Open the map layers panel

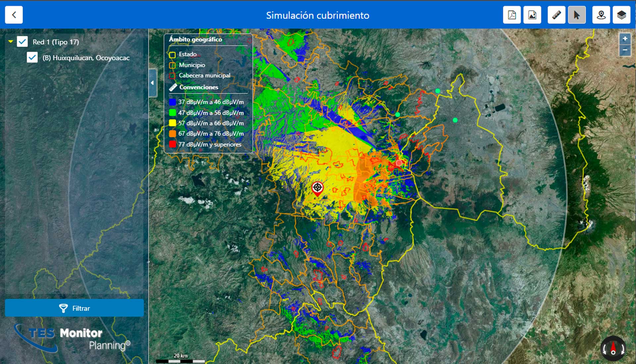click(x=621, y=15)
